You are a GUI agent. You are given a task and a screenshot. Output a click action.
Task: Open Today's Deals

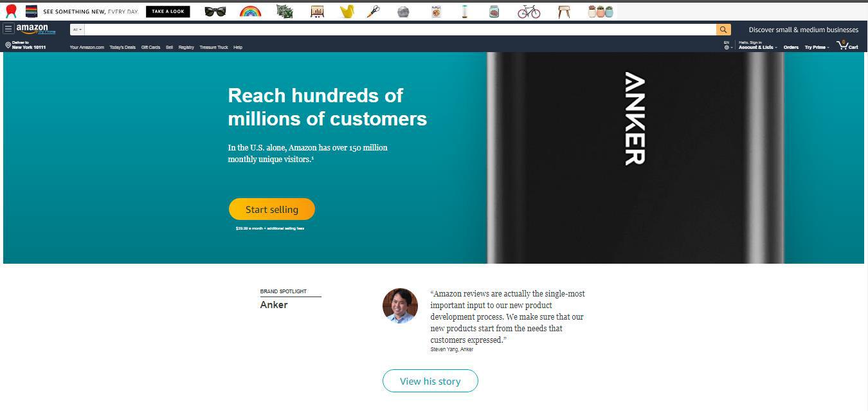[x=122, y=47]
